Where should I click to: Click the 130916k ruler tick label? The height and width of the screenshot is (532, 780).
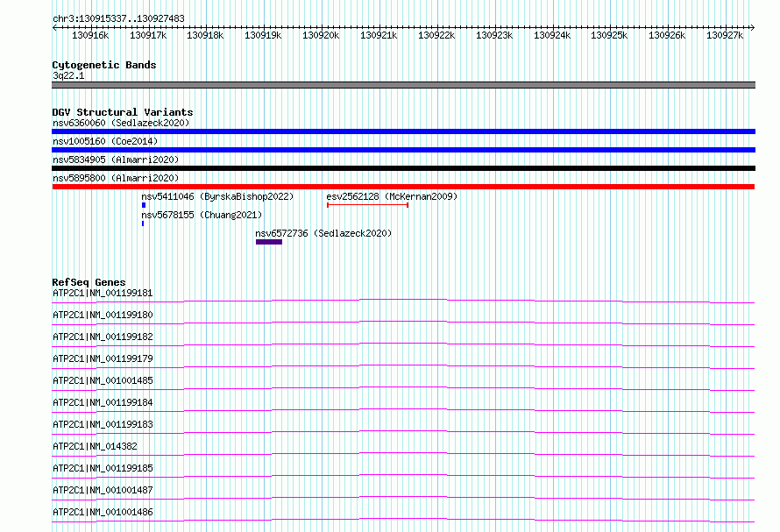[x=90, y=35]
